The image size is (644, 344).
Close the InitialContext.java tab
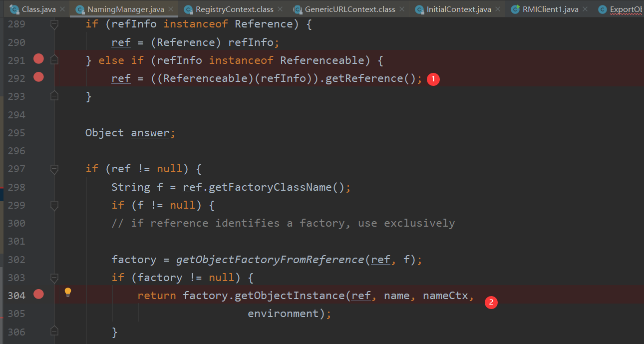coord(498,9)
